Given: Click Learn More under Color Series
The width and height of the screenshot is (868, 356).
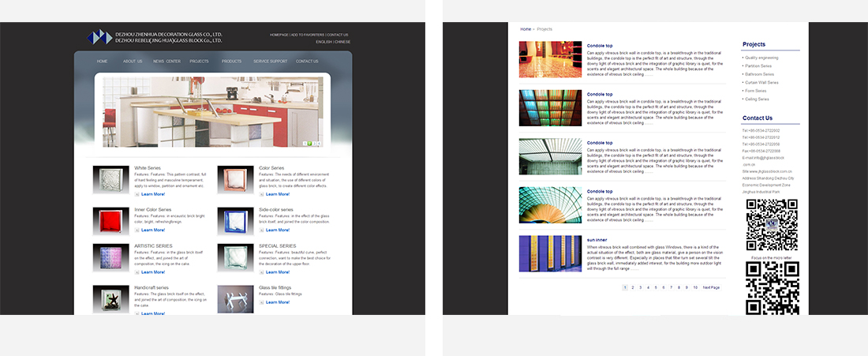Looking at the screenshot, I should point(277,194).
